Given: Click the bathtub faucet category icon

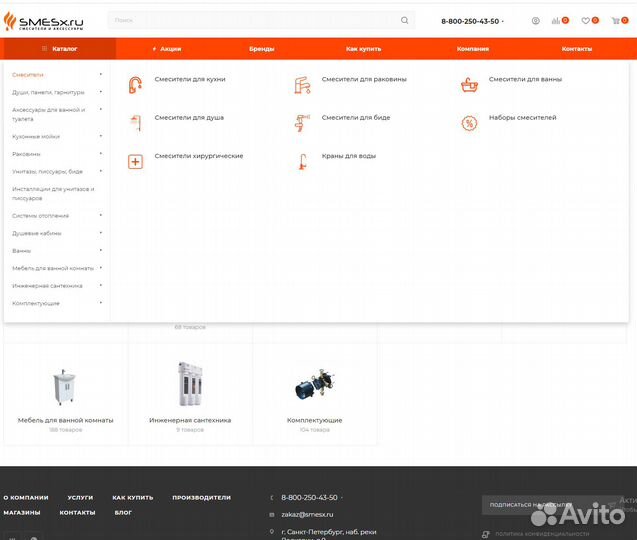Looking at the screenshot, I should tap(469, 86).
